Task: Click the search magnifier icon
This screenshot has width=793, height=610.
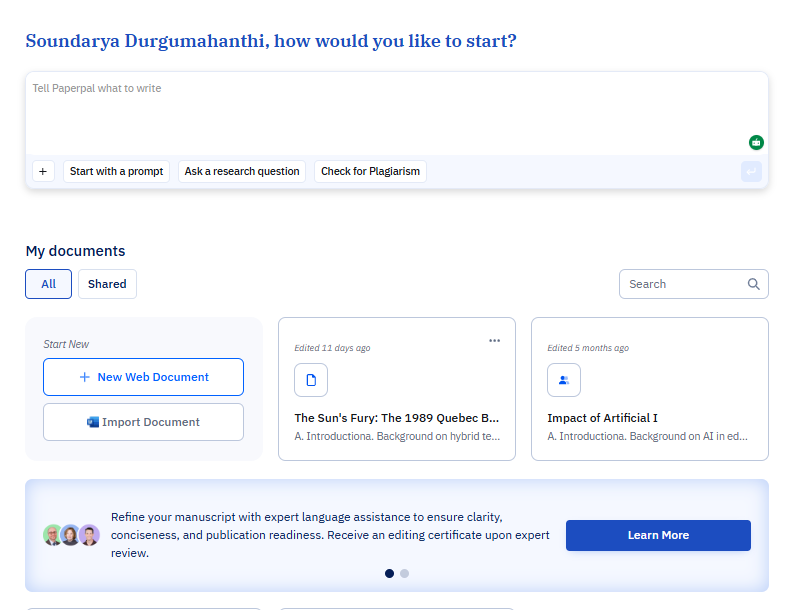Action: tap(754, 284)
